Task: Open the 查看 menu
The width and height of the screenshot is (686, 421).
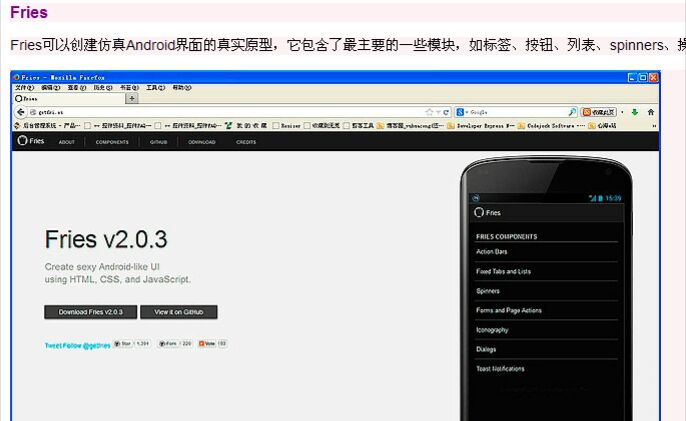Action: [x=77, y=88]
